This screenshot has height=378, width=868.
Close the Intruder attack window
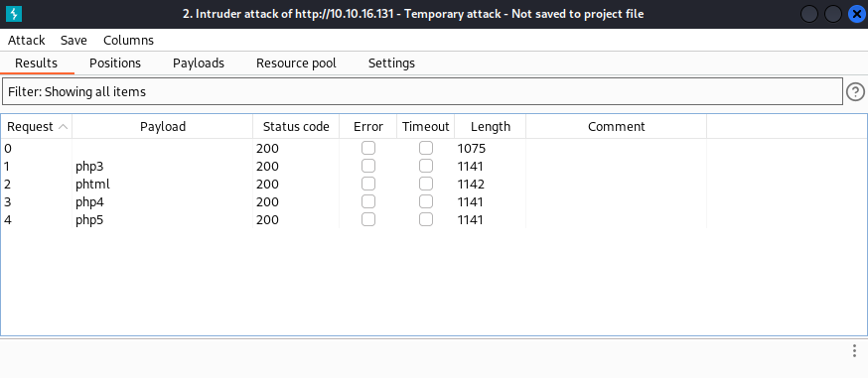(857, 14)
